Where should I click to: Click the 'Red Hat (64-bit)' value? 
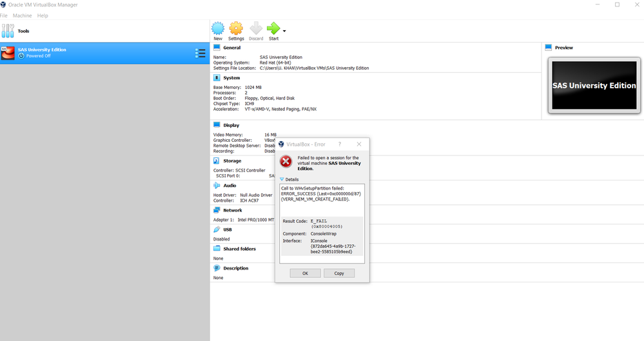coord(275,63)
